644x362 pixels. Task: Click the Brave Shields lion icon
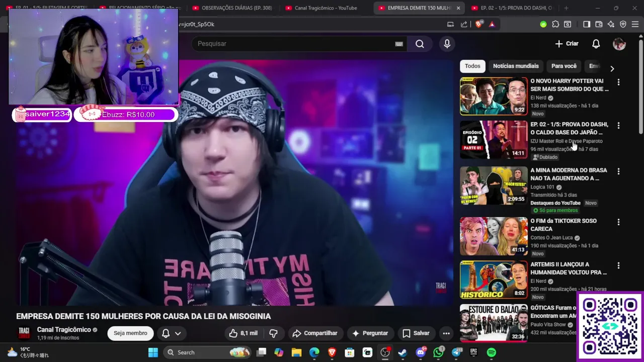[478, 24]
